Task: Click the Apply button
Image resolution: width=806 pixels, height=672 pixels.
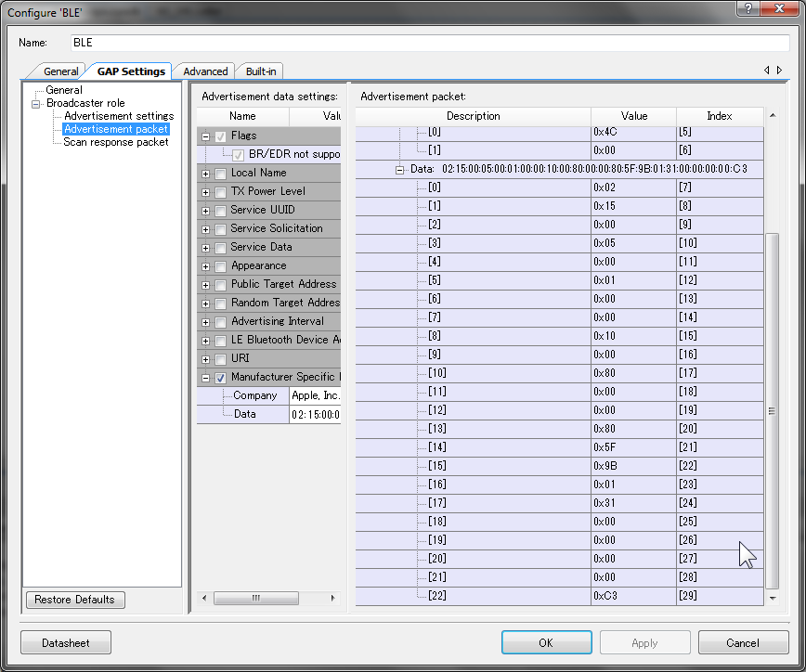Action: coord(644,642)
